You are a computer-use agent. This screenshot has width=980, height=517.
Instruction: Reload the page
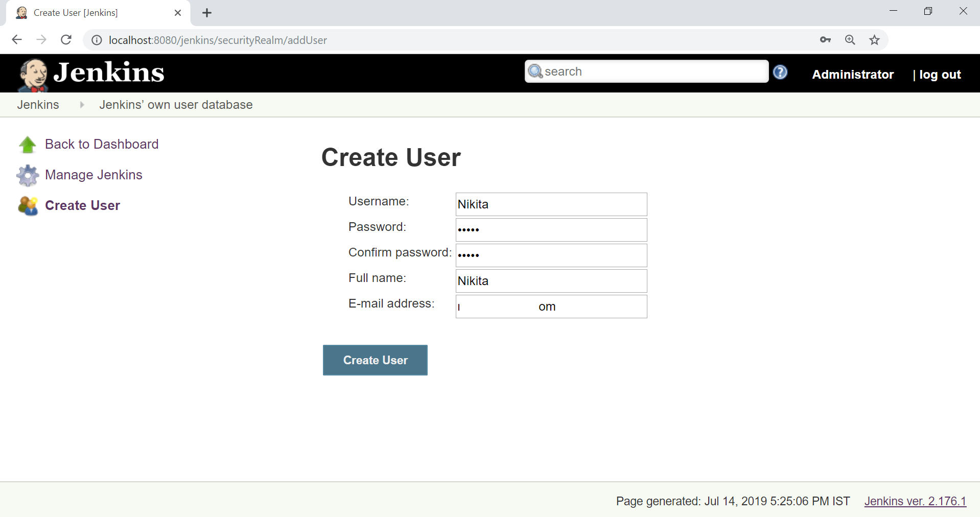pos(66,40)
